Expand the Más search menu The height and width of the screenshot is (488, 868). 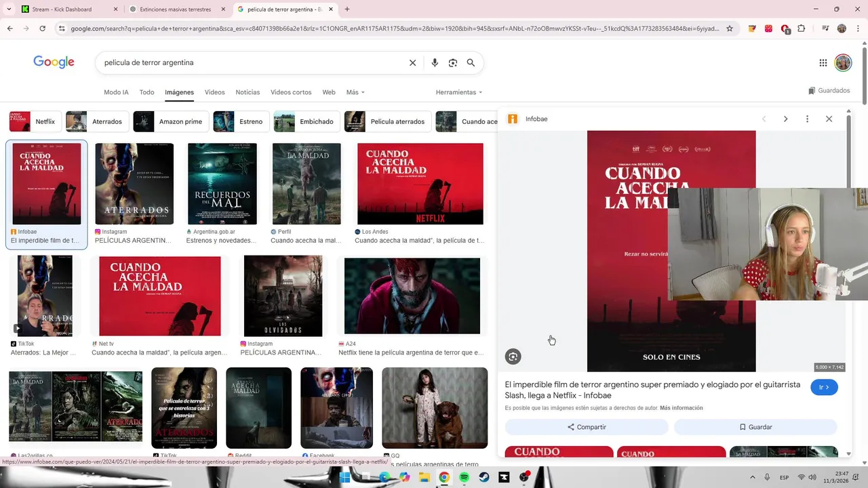355,92
